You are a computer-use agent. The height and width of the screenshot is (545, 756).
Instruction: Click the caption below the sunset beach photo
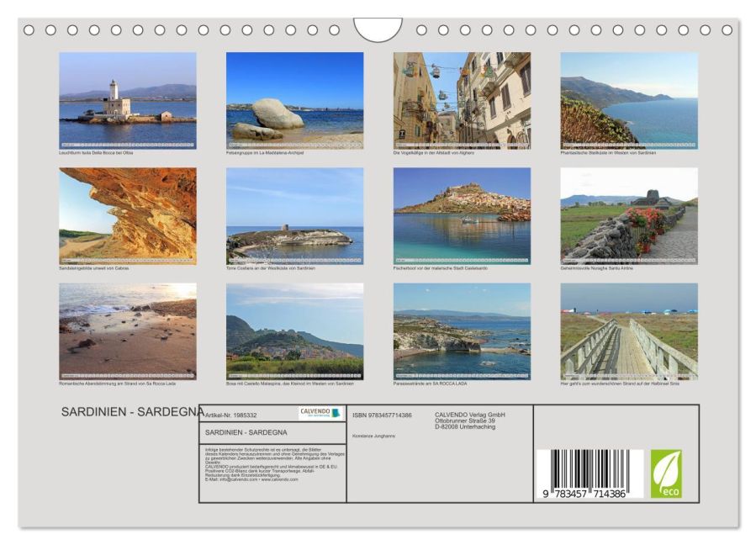pyautogui.click(x=117, y=384)
